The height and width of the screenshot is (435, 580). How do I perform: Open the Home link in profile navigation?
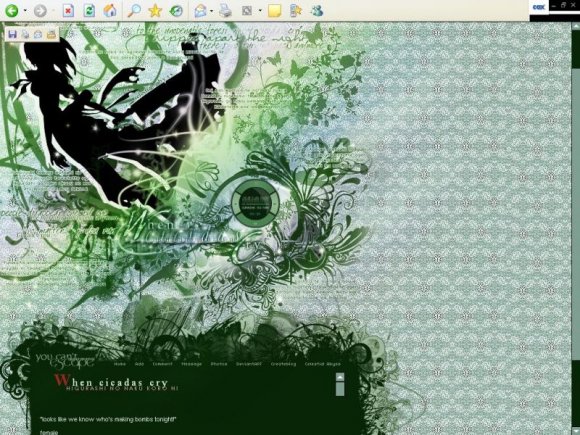[x=120, y=364]
